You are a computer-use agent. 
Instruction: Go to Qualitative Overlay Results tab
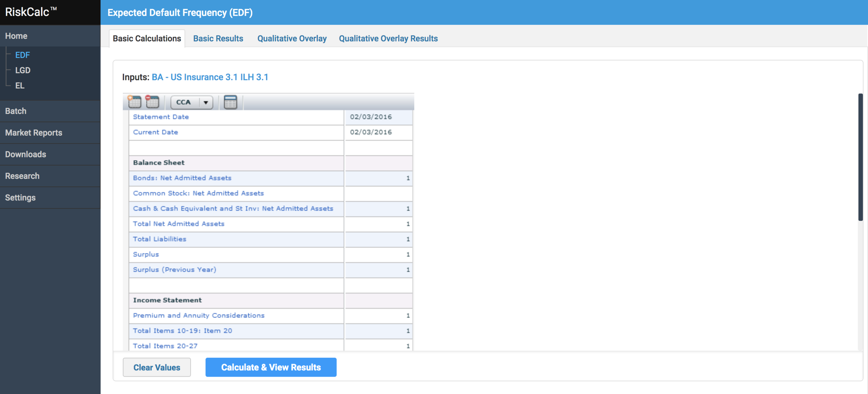pos(388,39)
